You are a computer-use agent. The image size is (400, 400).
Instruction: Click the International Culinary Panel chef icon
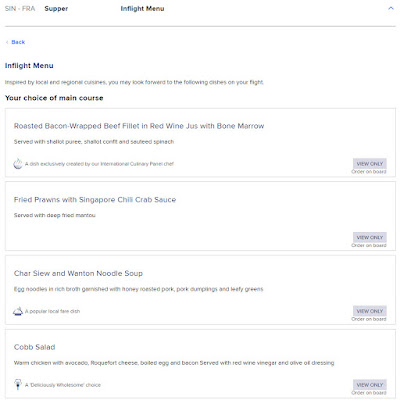(x=18, y=163)
